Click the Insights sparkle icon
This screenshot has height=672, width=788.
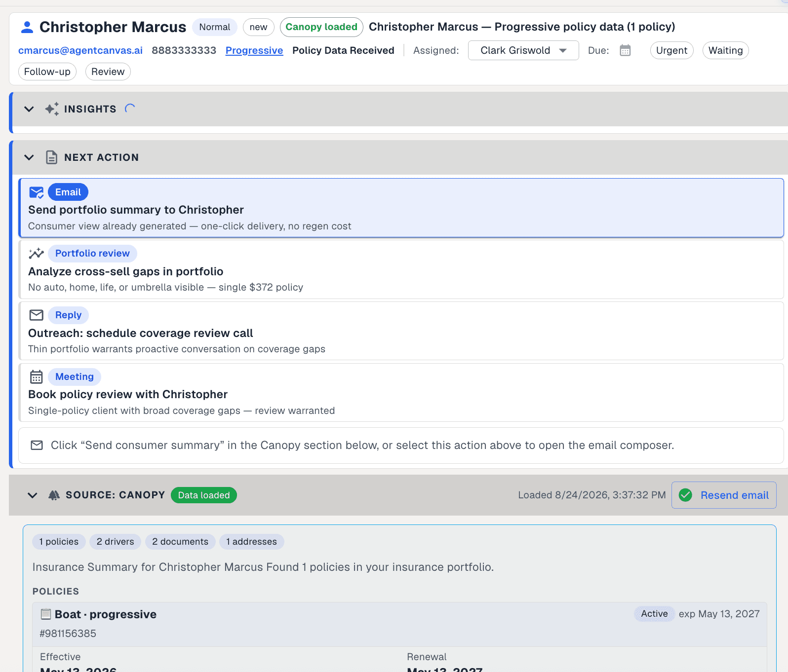(x=52, y=109)
